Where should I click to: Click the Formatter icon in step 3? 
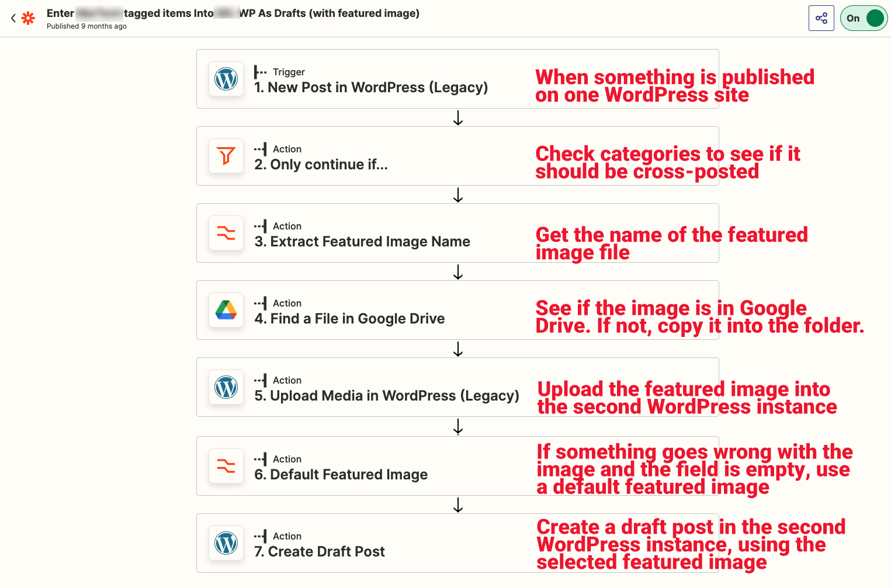click(x=226, y=233)
